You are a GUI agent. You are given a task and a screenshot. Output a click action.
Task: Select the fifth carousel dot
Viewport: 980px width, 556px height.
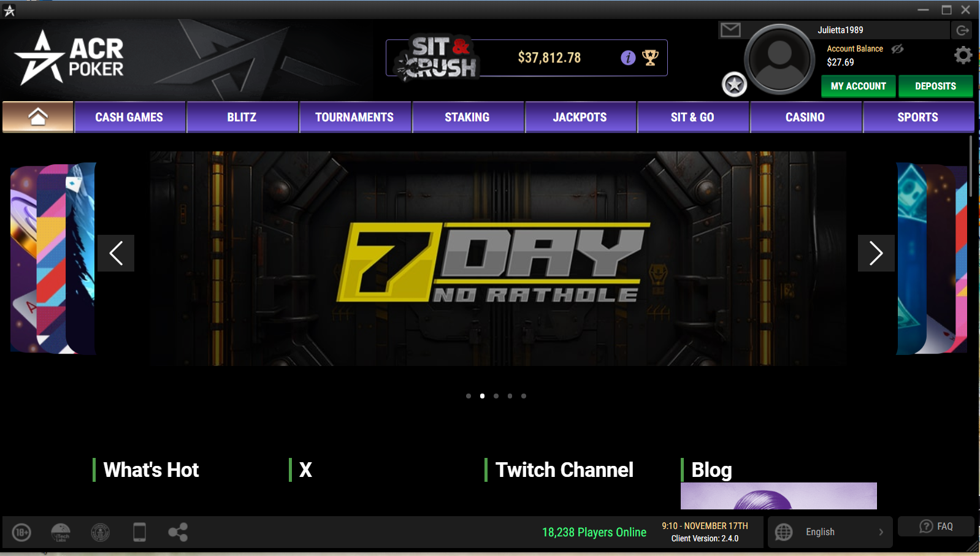(524, 396)
